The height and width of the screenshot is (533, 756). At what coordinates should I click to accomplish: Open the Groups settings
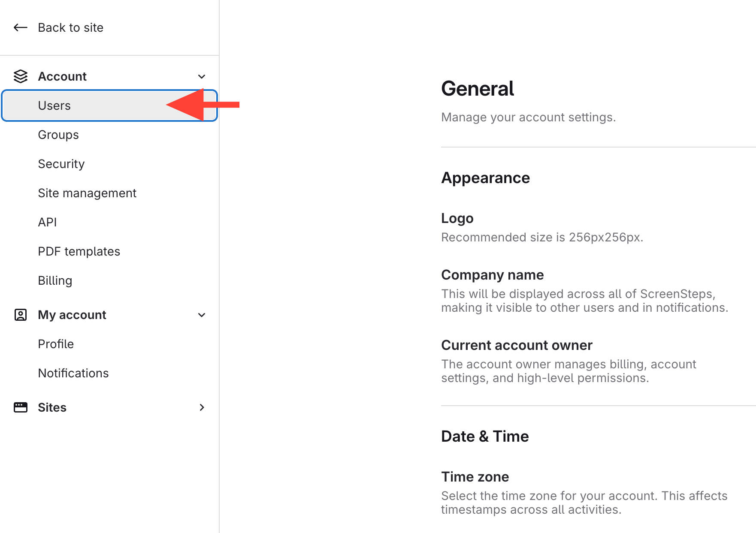[x=58, y=135]
